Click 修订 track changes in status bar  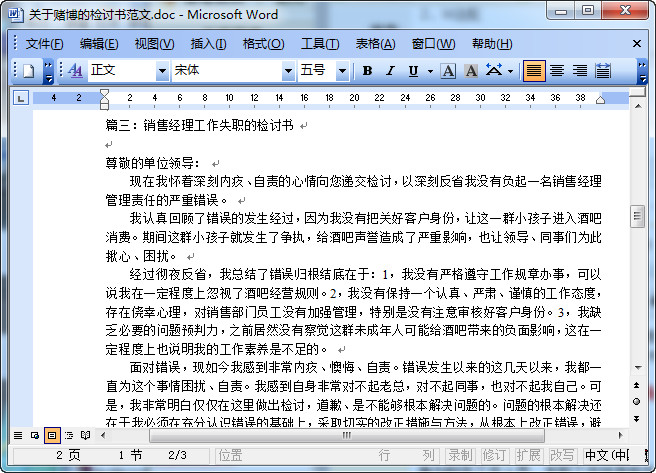pos(493,455)
